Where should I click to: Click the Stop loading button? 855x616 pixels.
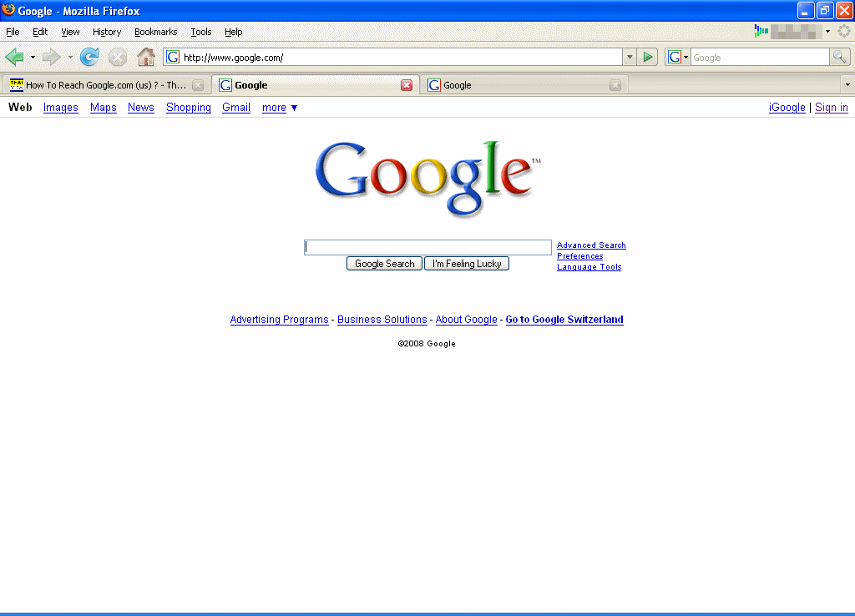point(117,57)
